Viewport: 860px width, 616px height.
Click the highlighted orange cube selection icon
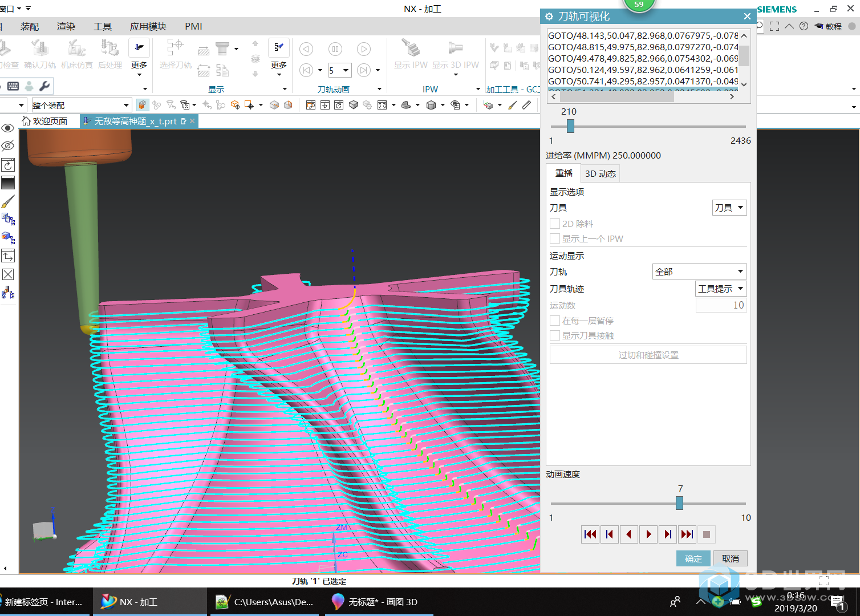(142, 105)
